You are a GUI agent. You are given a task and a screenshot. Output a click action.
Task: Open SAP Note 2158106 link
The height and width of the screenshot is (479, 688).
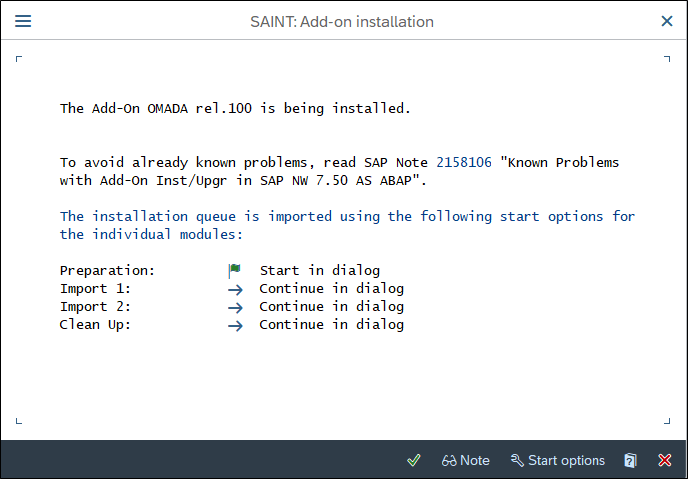(464, 163)
